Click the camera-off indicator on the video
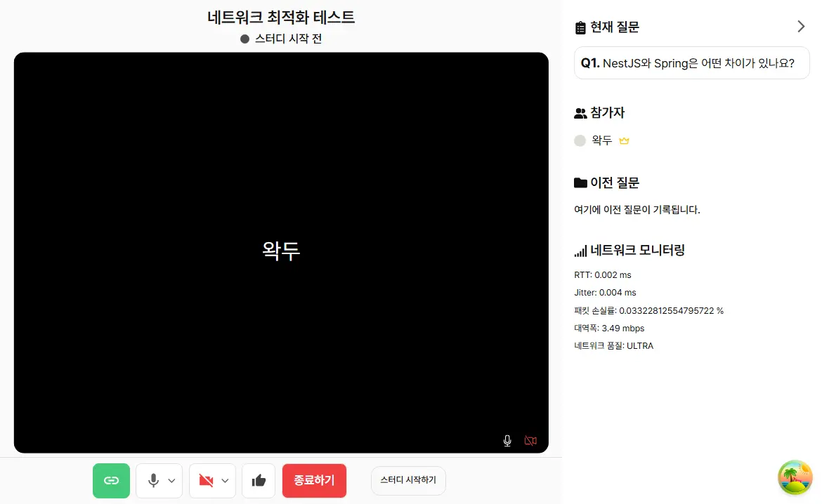 pyautogui.click(x=530, y=440)
